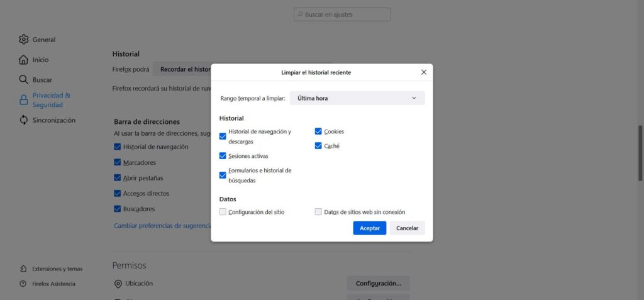
Task: Expand the Recordar el historial dropdown
Action: click(x=182, y=69)
